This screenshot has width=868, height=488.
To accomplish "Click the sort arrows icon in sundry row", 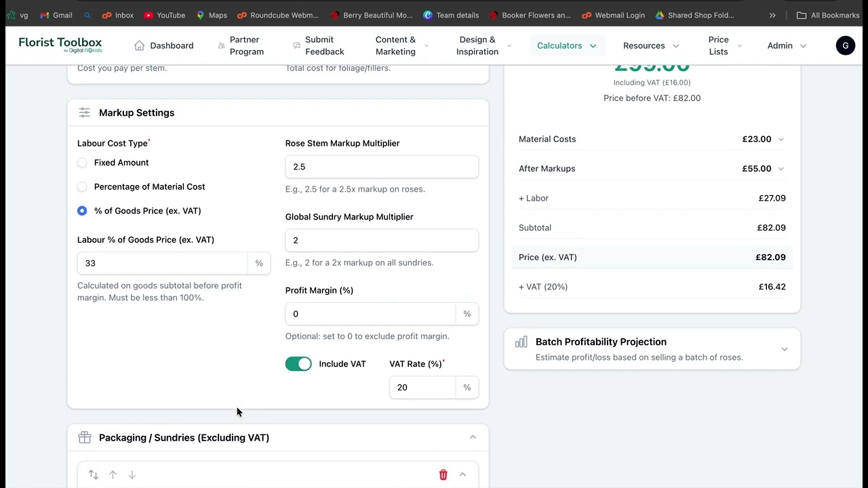I will (x=94, y=475).
